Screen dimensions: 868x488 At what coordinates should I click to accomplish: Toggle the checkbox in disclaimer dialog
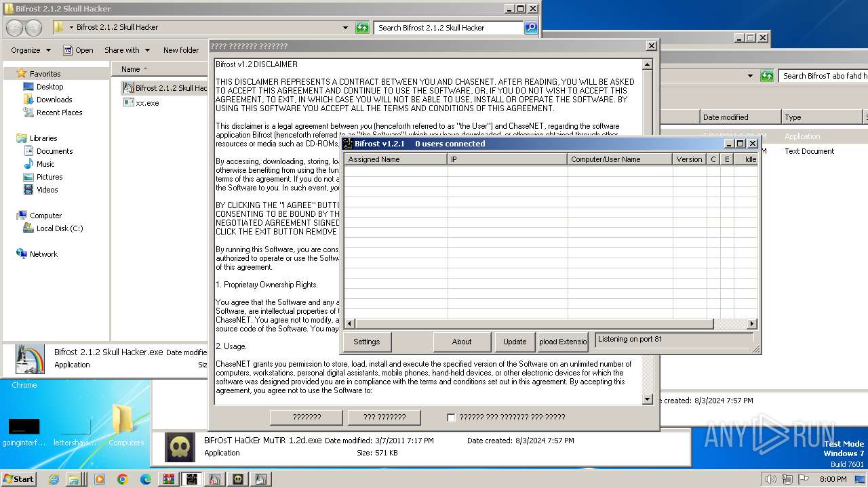451,418
